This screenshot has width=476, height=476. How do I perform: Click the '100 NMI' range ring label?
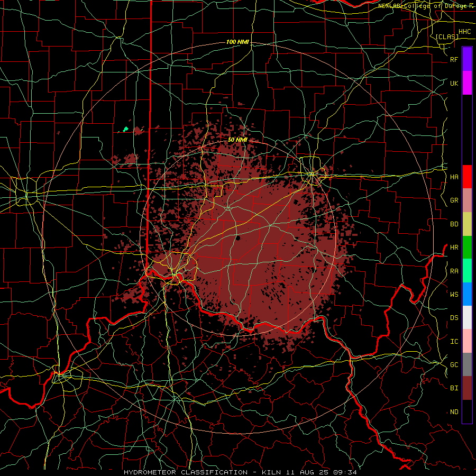pos(237,42)
